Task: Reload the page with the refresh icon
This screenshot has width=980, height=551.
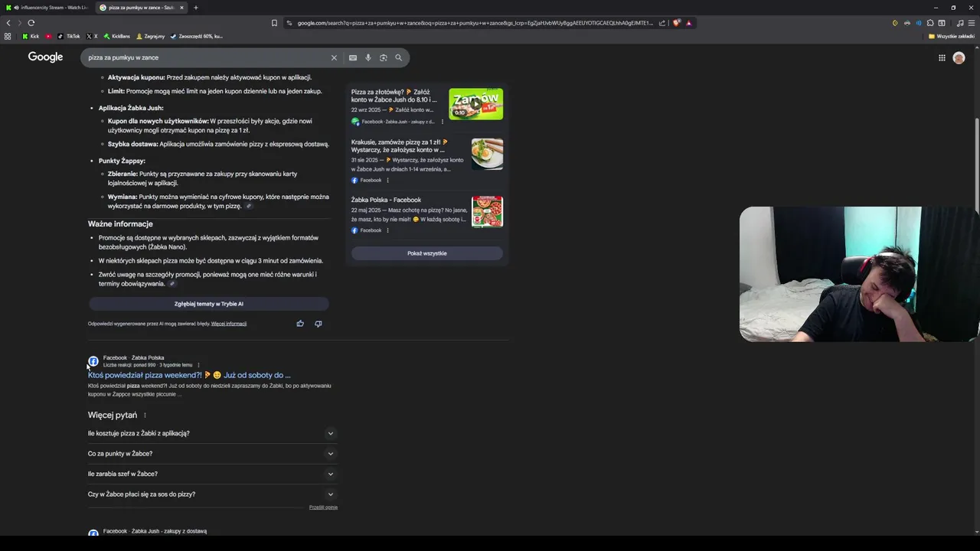Action: point(31,23)
